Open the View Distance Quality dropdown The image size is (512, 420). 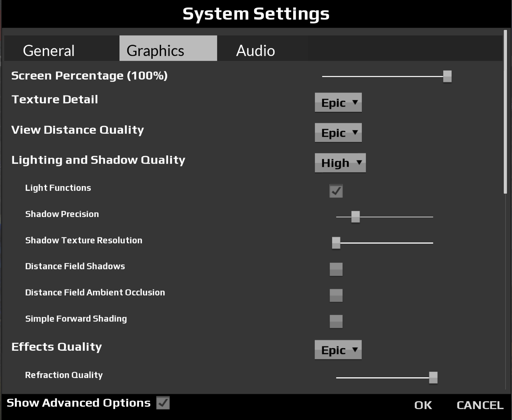coord(338,133)
